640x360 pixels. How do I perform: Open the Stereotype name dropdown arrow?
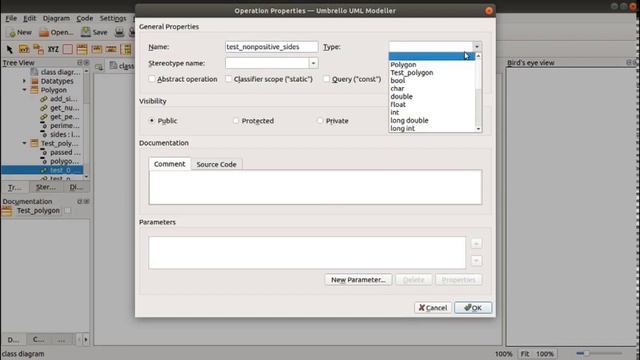coord(313,63)
